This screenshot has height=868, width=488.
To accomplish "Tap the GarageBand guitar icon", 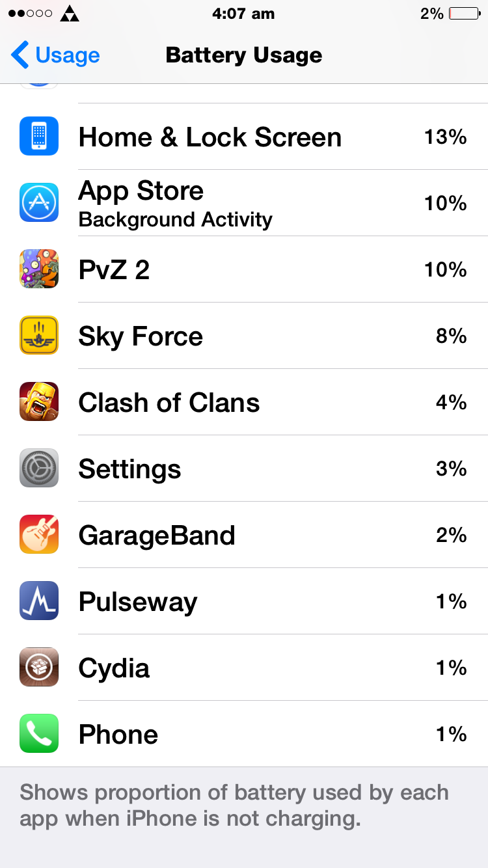I will 39,534.
